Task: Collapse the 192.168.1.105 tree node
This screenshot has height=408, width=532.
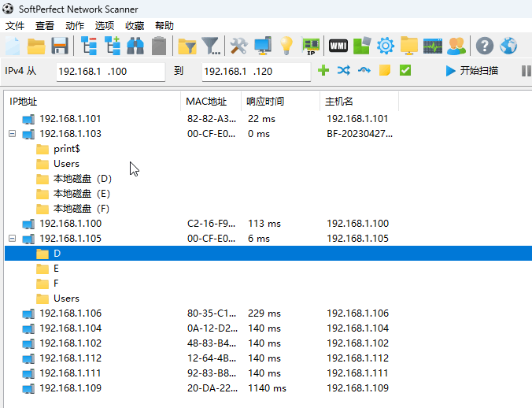Action: click(13, 239)
